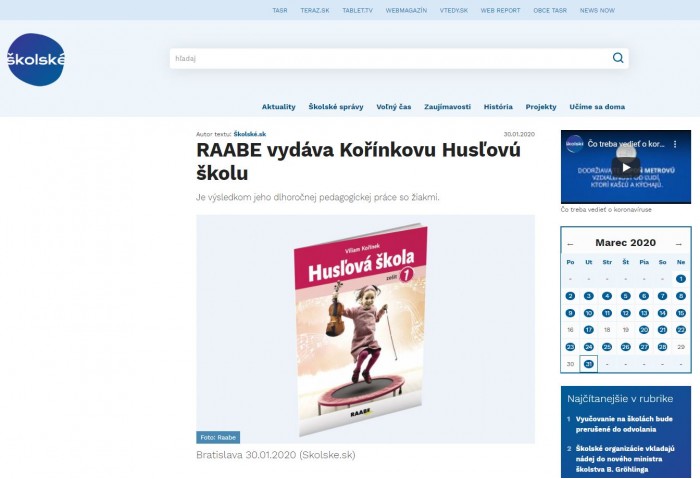Open article Vyučovanie na školách bude prerušené
The width and height of the screenshot is (700, 479).
(x=624, y=424)
